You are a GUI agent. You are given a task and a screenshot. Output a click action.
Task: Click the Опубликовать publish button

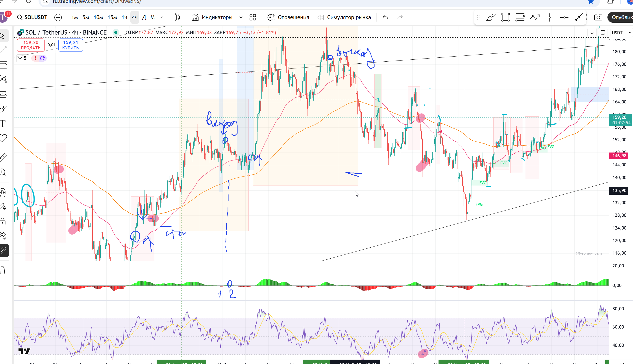(621, 17)
